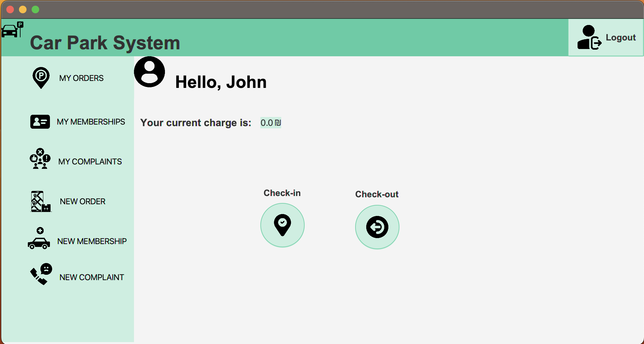Open the My Orders menu entry
Screen dimensions: 644x344
(x=81, y=78)
